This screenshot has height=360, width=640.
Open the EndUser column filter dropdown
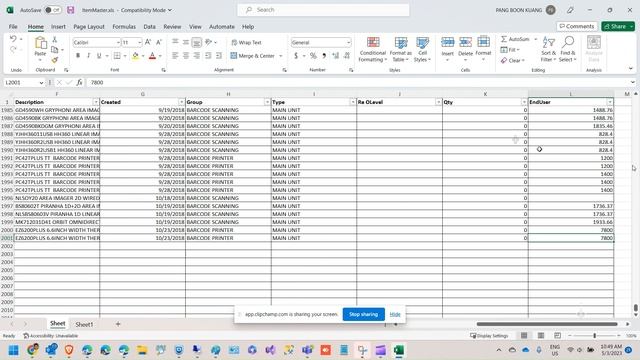610,102
